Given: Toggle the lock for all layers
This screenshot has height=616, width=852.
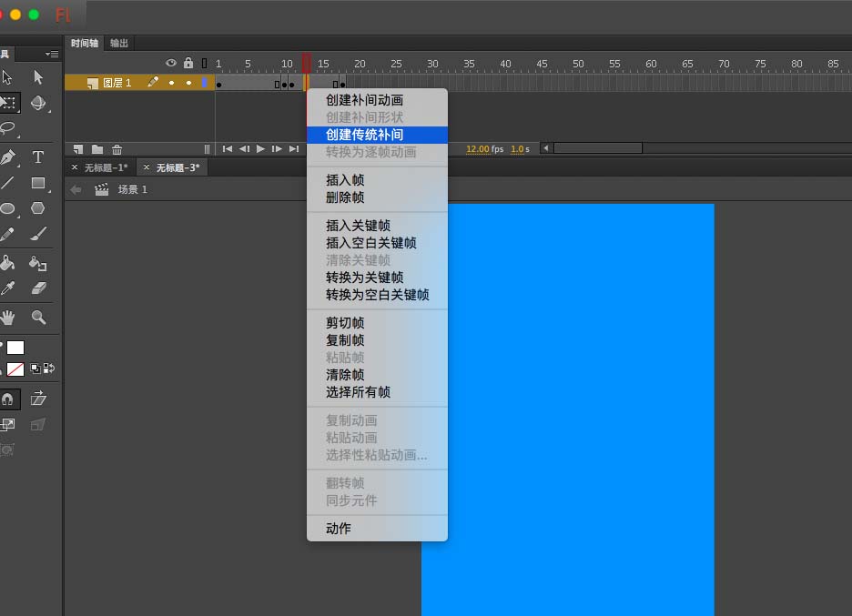Looking at the screenshot, I should [x=188, y=63].
